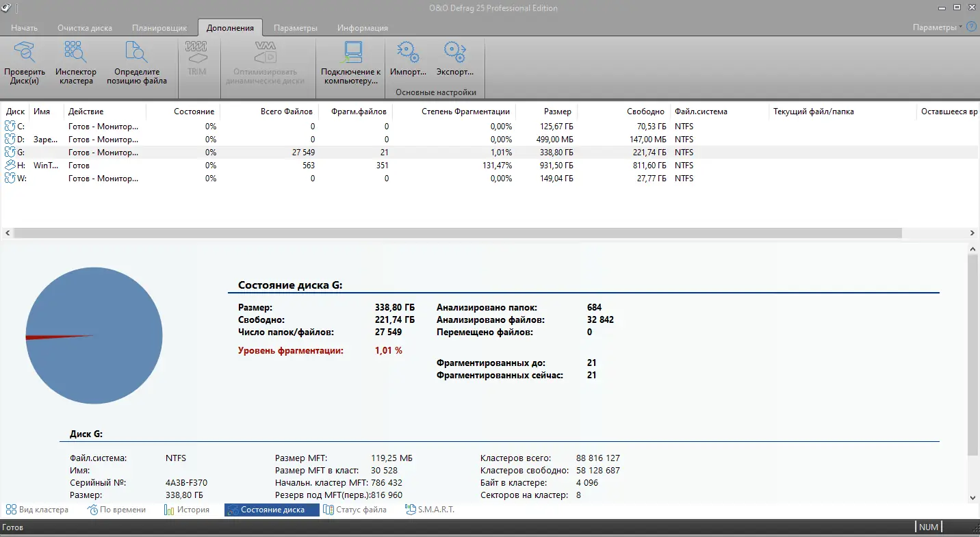Sort by the Свободно column header
Screen dimensions: 980x537
pos(623,112)
